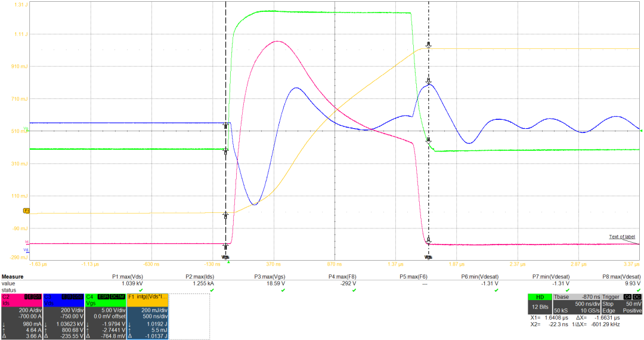This screenshot has width=644, height=340.
Task: Click left cursor arrow marker on yellow F1 trace
Action: click(x=225, y=215)
